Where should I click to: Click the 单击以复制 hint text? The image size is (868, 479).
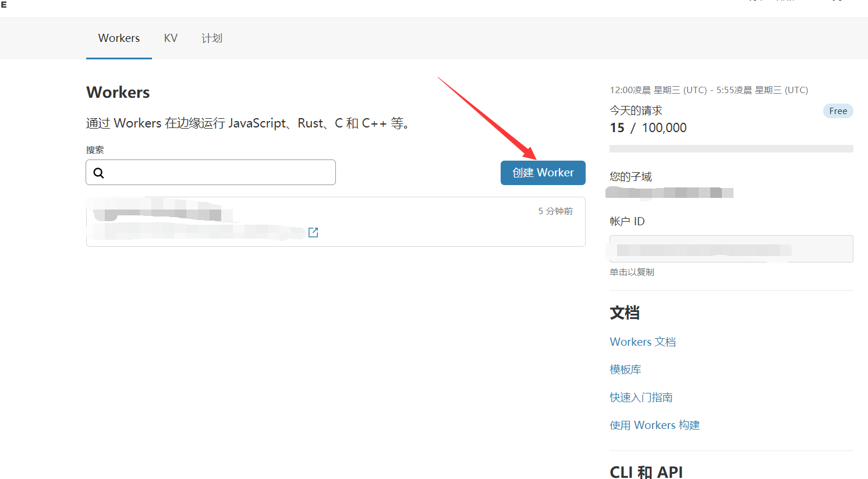[x=632, y=272]
